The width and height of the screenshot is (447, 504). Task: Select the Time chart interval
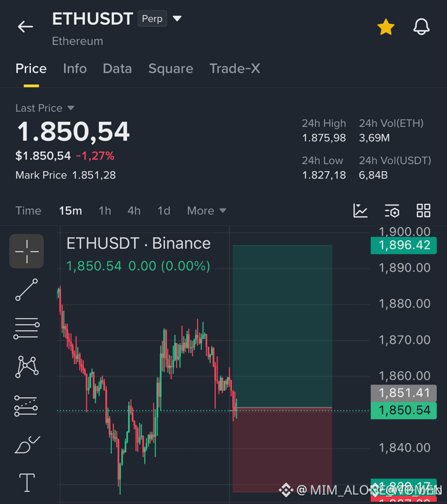(28, 211)
